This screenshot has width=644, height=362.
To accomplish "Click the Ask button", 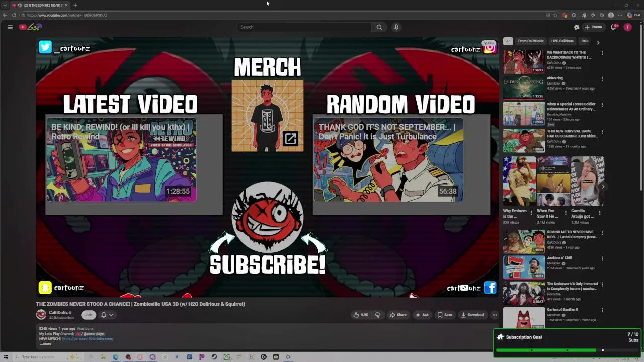I will click(422, 315).
